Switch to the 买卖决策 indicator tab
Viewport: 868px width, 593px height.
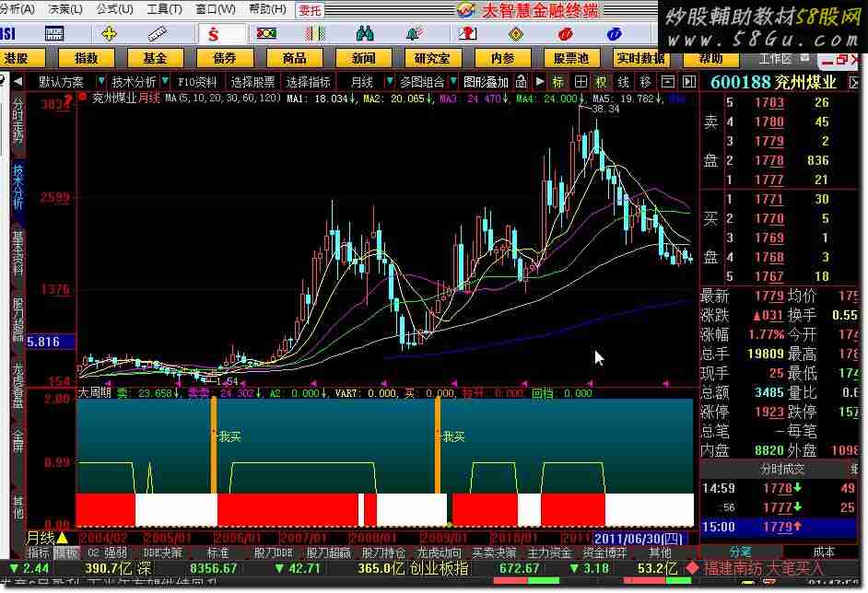[494, 552]
